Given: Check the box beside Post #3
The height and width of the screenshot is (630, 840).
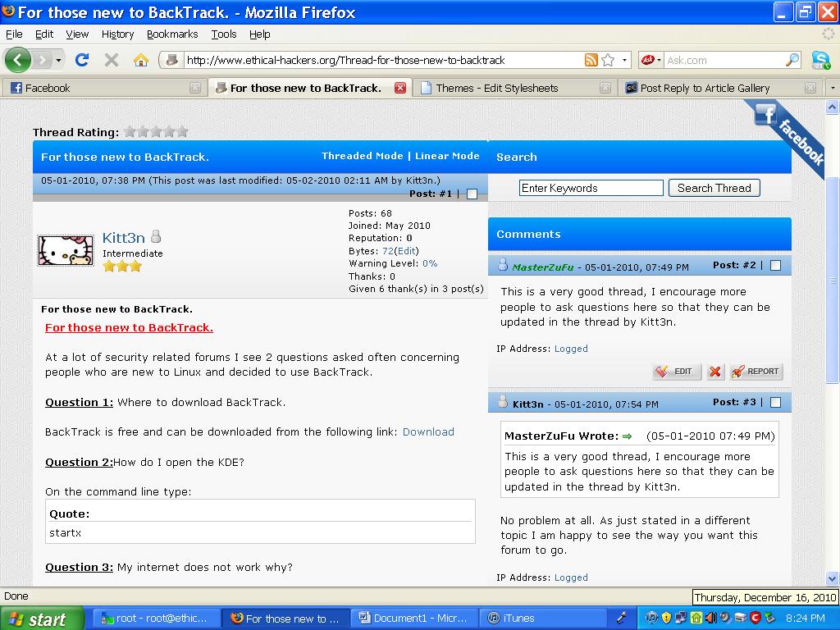Looking at the screenshot, I should [x=775, y=403].
